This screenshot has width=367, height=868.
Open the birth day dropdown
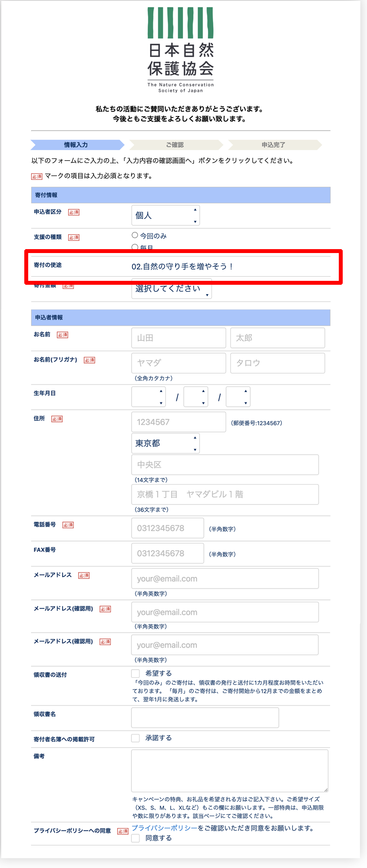[238, 397]
